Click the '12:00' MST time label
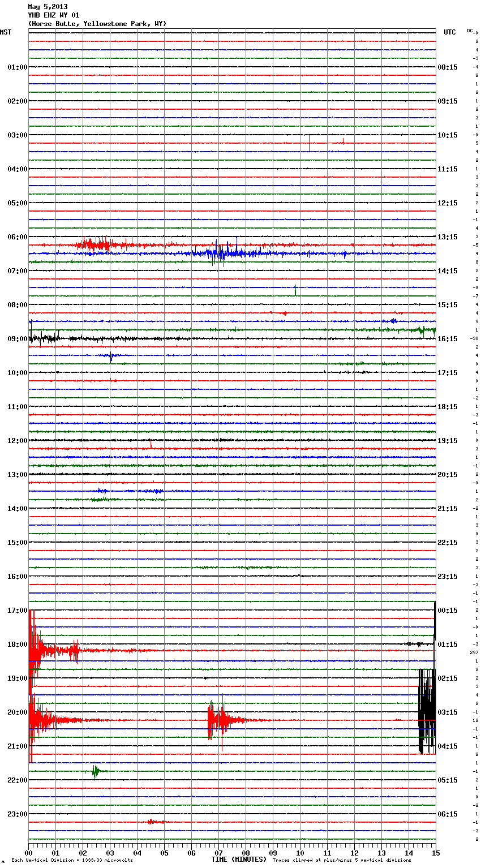Screen dimensions: 481x868 [18, 441]
